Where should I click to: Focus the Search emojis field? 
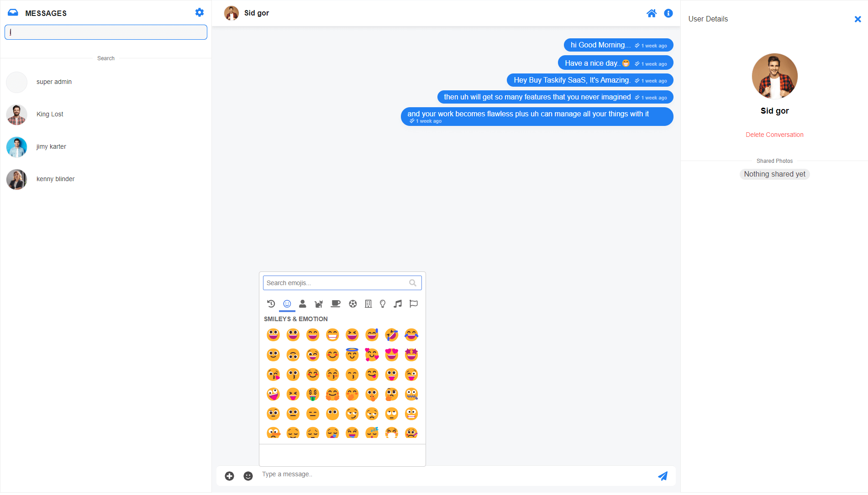[337, 283]
